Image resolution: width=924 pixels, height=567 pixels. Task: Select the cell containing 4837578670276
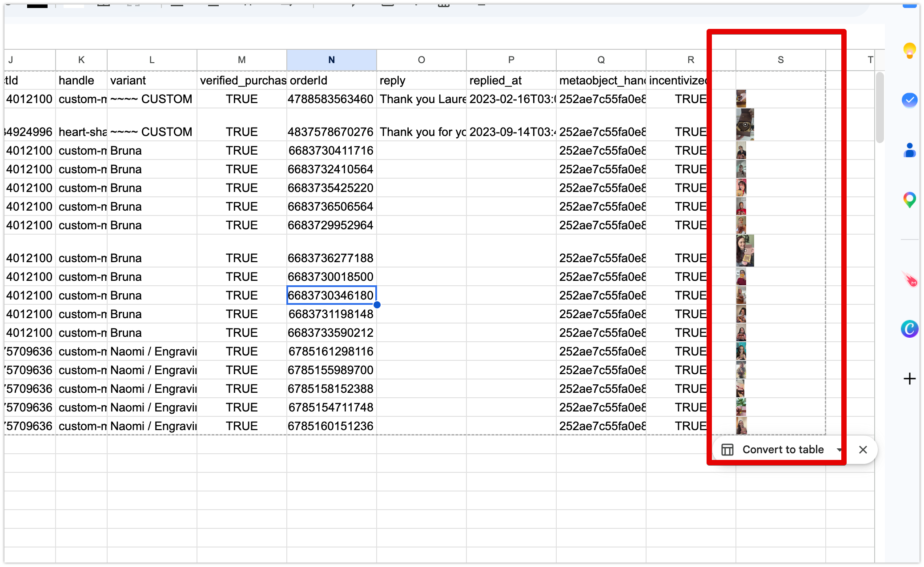coord(331,125)
